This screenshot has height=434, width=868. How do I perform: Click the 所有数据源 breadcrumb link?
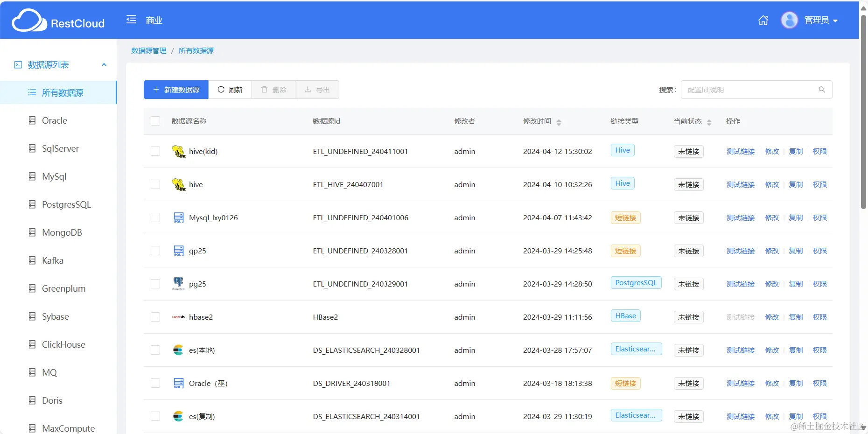[x=196, y=50]
